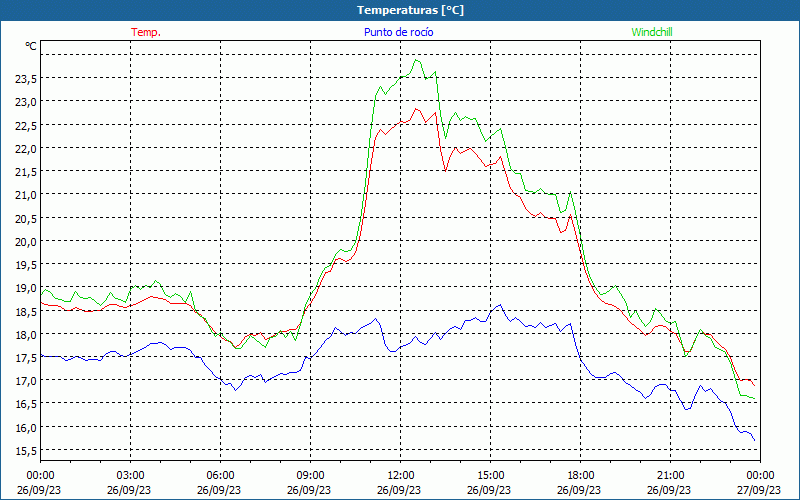This screenshot has width=800, height=500.
Task: Click the 20,5 y-axis value
Action: 26,218
